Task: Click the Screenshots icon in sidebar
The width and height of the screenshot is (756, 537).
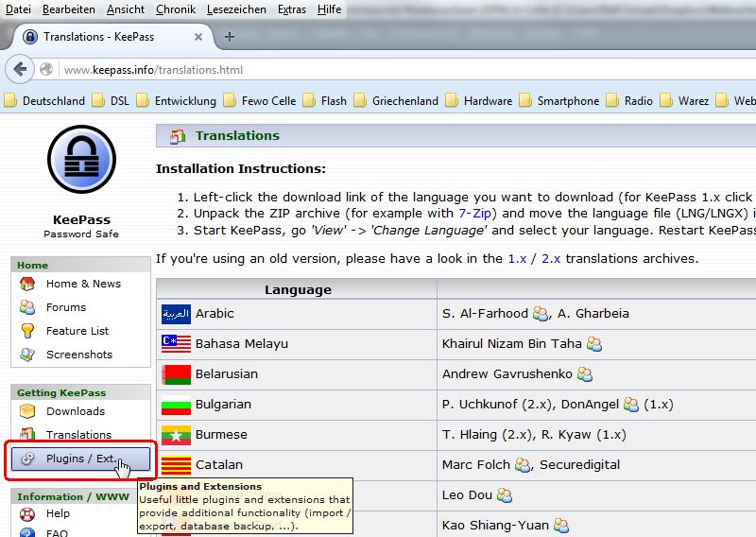Action: coord(27,355)
